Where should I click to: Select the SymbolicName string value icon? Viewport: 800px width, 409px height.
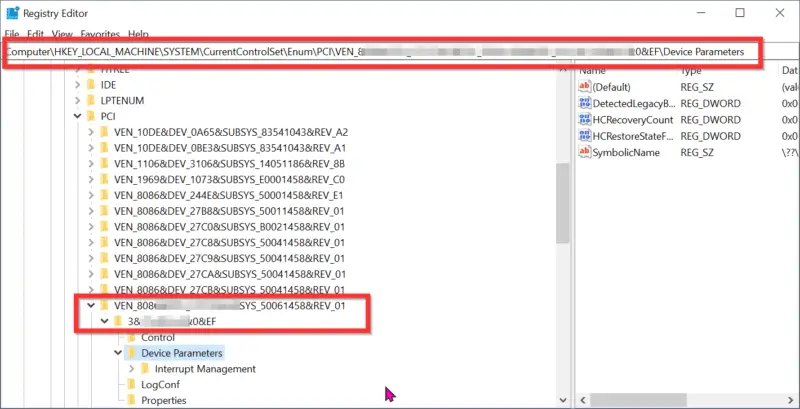point(585,152)
